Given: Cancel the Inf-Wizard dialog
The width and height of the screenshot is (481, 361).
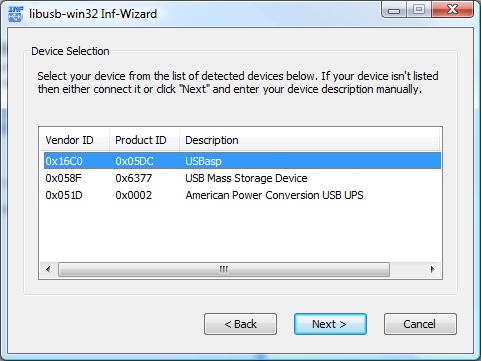Looking at the screenshot, I should (x=420, y=324).
